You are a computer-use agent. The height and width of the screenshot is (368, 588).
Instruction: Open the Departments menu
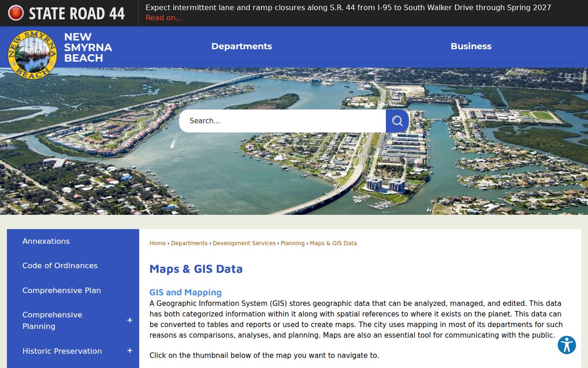click(x=242, y=46)
